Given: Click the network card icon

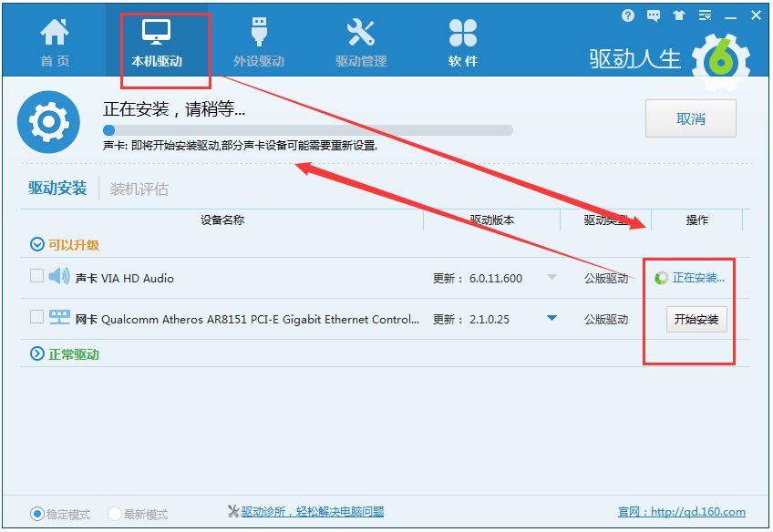Looking at the screenshot, I should 59,317.
